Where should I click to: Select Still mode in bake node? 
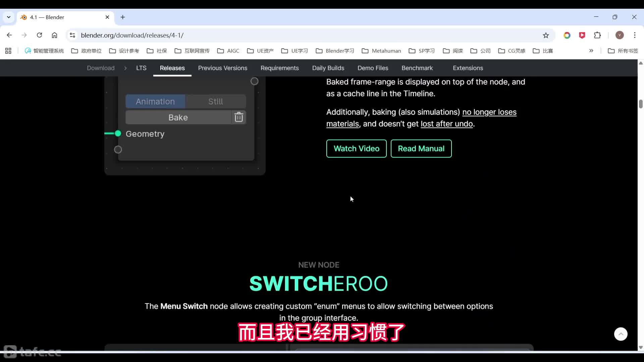[215, 102]
